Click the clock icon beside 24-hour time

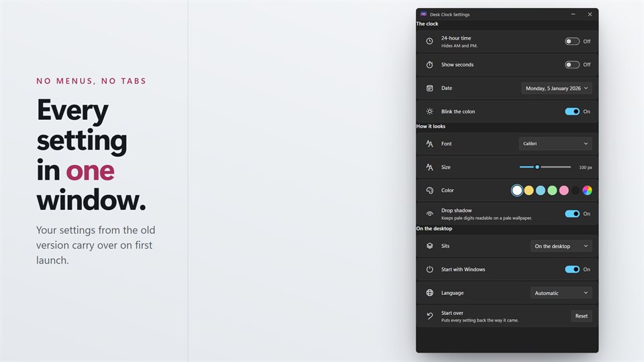429,41
